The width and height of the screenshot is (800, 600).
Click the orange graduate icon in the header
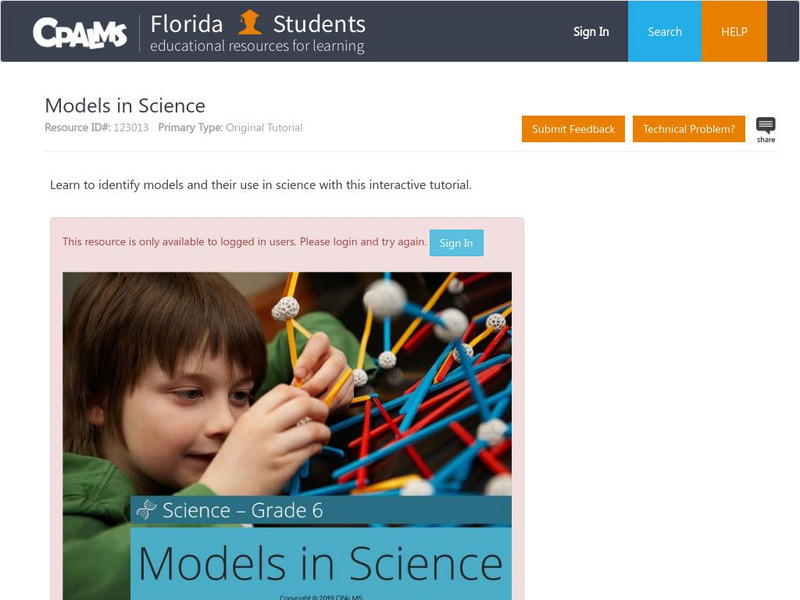click(250, 22)
